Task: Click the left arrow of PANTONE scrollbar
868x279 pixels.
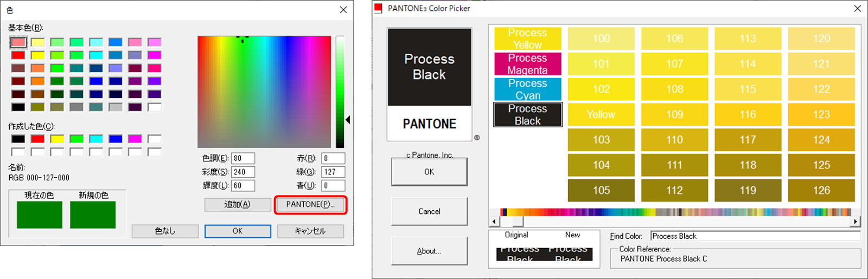Action: (x=494, y=222)
